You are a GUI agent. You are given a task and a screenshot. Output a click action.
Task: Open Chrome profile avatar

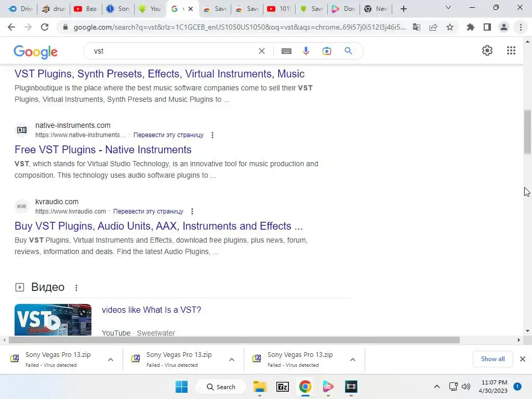pyautogui.click(x=504, y=27)
